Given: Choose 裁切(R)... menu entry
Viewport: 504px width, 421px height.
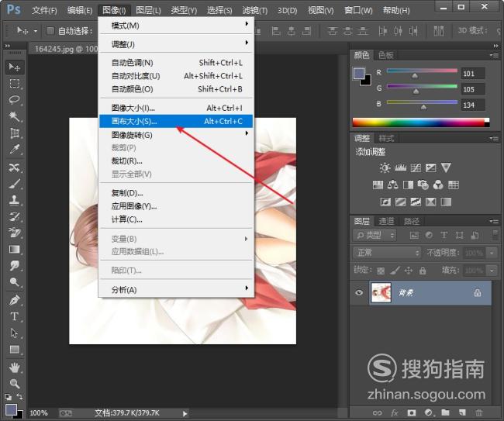Looking at the screenshot, I should (x=176, y=161).
